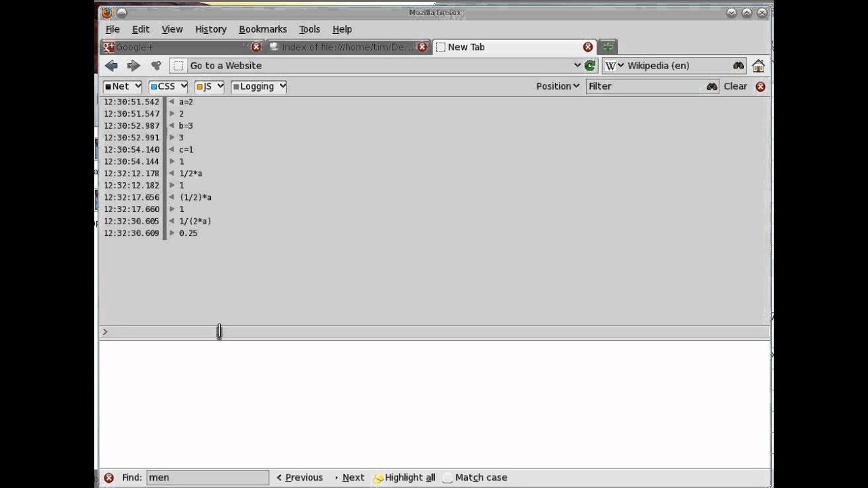Click timestamp 12:32:30.609
The height and width of the screenshot is (488, 868).
tap(132, 233)
